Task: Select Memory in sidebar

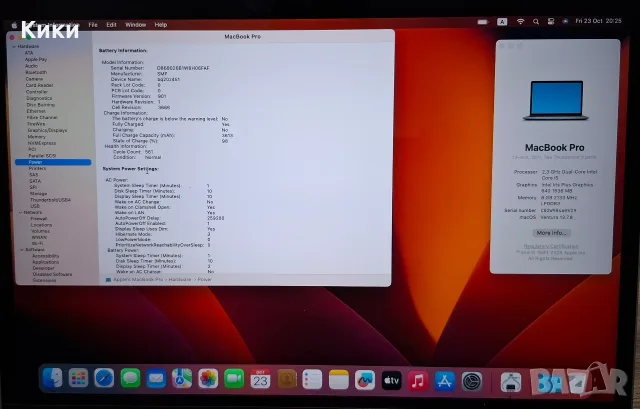Action: (37, 137)
